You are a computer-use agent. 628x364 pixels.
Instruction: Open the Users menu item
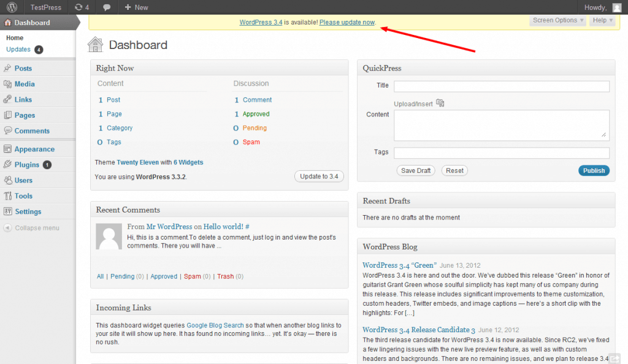24,180
